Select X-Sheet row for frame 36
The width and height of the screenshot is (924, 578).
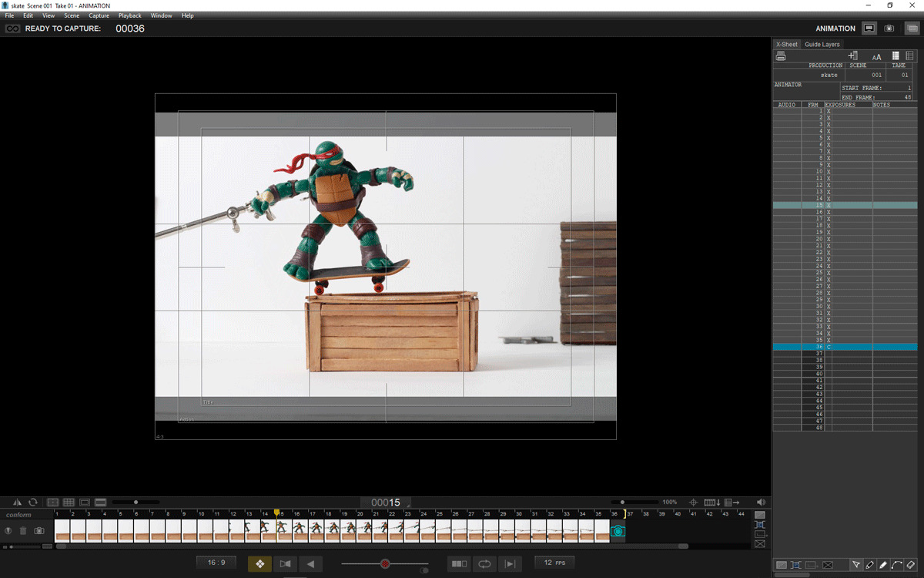pyautogui.click(x=845, y=347)
